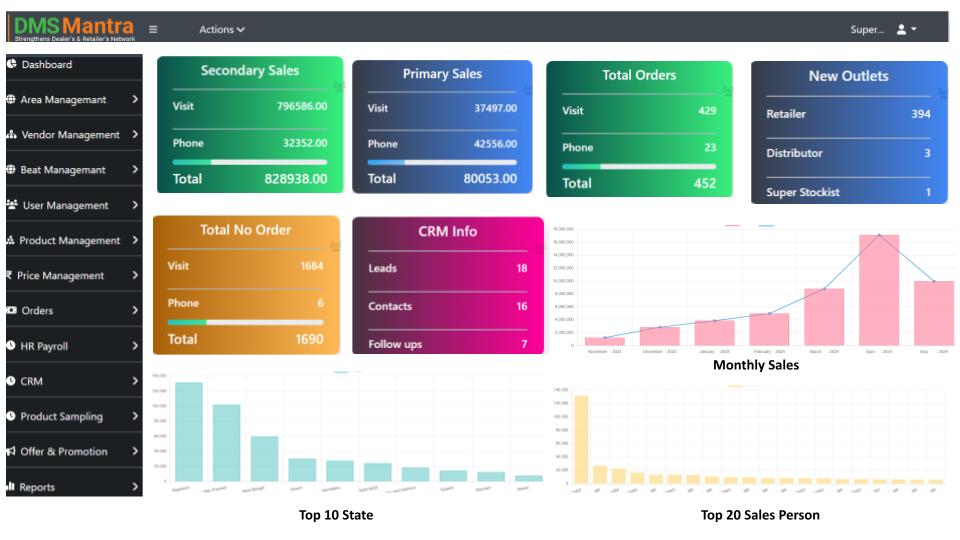Open the CRM sidebar menu item
The height and width of the screenshot is (540, 960).
[32, 381]
